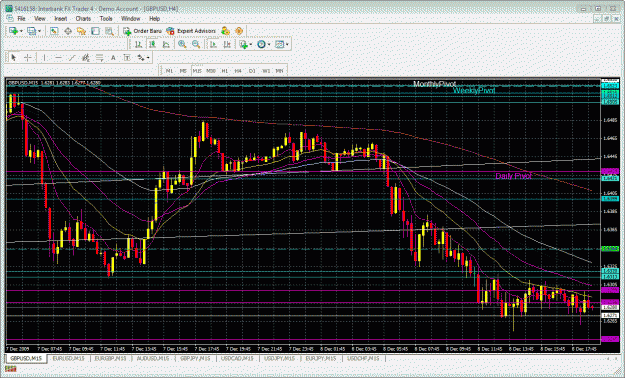Switch to the GBPJPY,M15 chart tab
625x378 pixels.
coord(195,359)
